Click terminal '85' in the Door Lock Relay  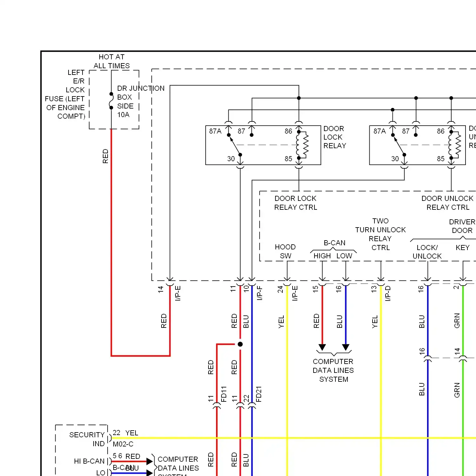(x=288, y=159)
